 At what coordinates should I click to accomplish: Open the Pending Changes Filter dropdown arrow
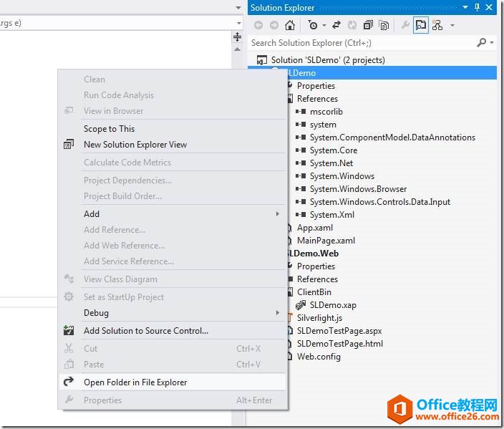click(x=324, y=25)
